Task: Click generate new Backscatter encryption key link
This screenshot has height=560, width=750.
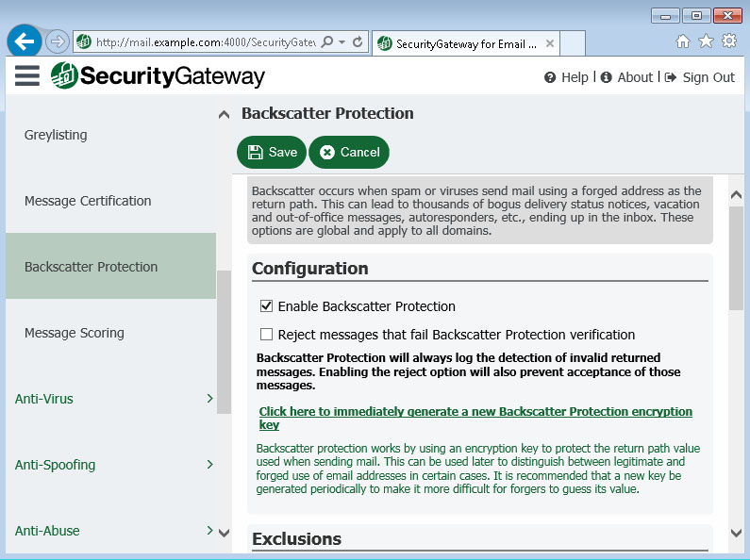Action: coord(475,418)
